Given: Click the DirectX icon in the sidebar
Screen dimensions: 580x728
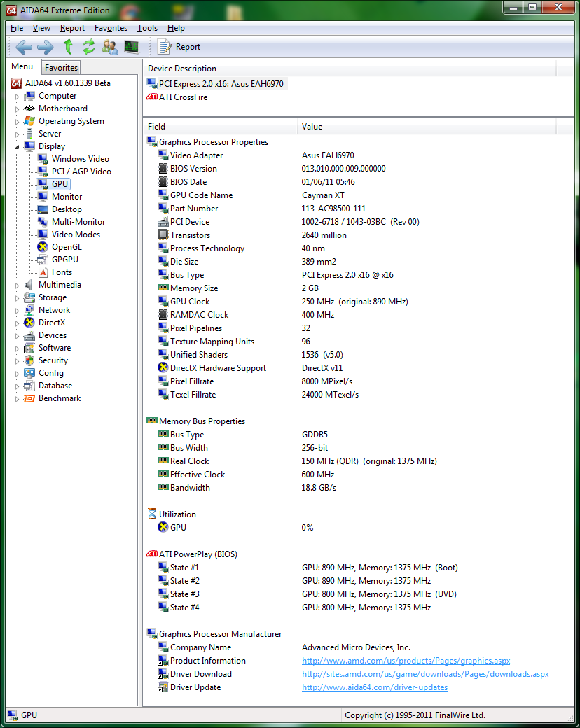Looking at the screenshot, I should tap(29, 323).
